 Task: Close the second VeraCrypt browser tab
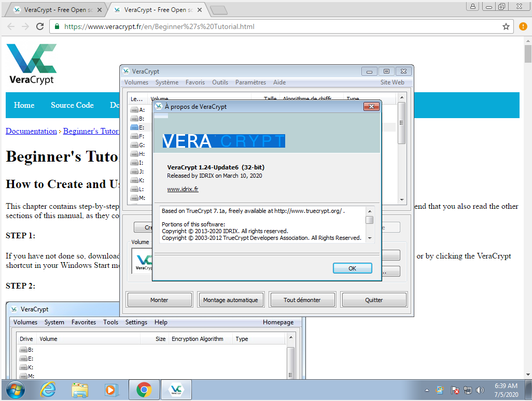(x=200, y=10)
